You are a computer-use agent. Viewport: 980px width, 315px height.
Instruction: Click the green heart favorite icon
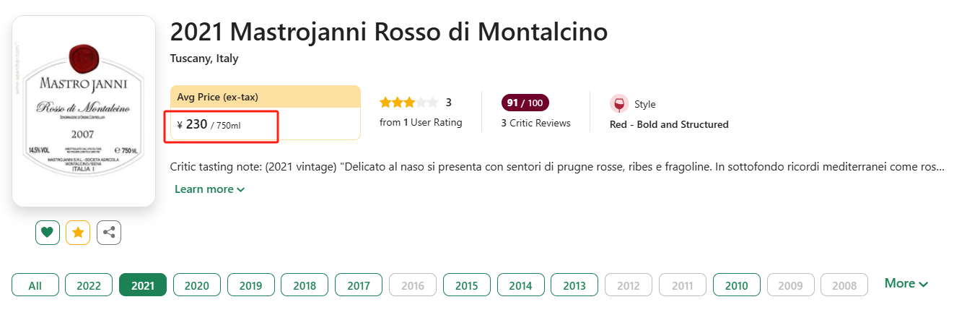pyautogui.click(x=47, y=233)
